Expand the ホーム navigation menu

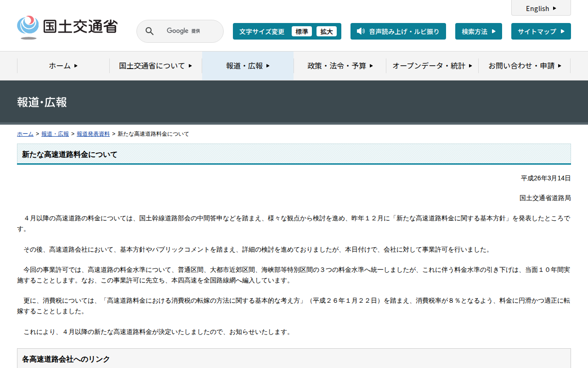tap(63, 66)
